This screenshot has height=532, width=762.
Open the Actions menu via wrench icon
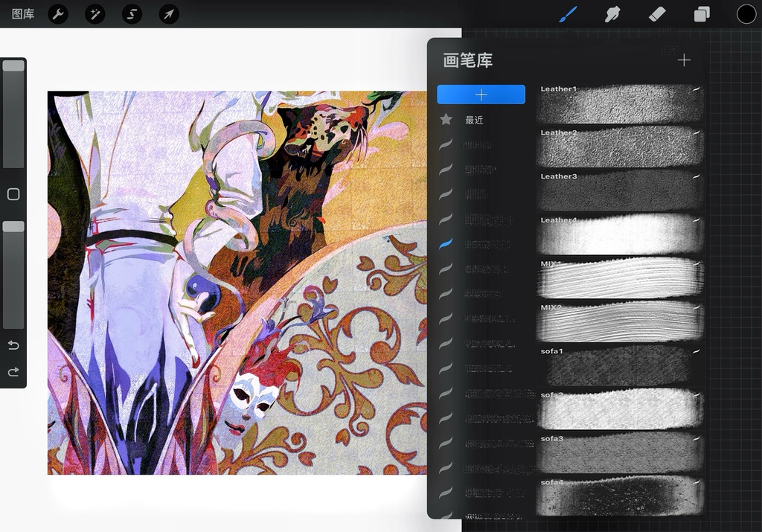point(57,13)
